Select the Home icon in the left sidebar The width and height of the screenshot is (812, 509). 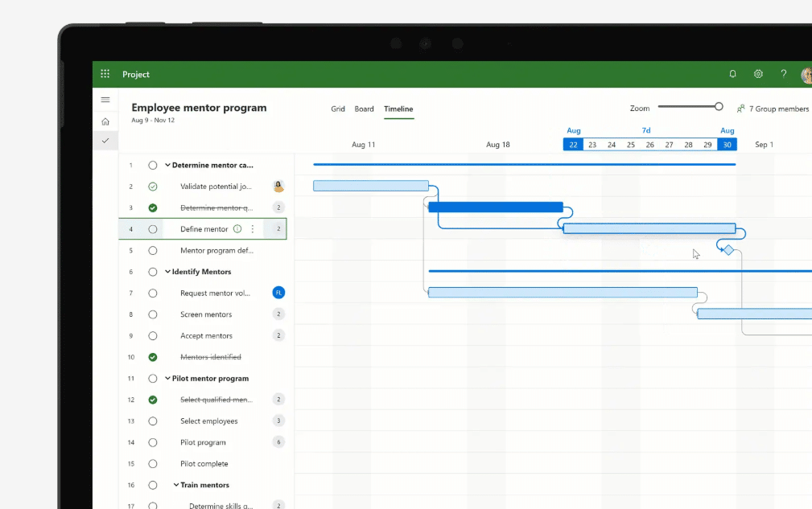(x=105, y=121)
